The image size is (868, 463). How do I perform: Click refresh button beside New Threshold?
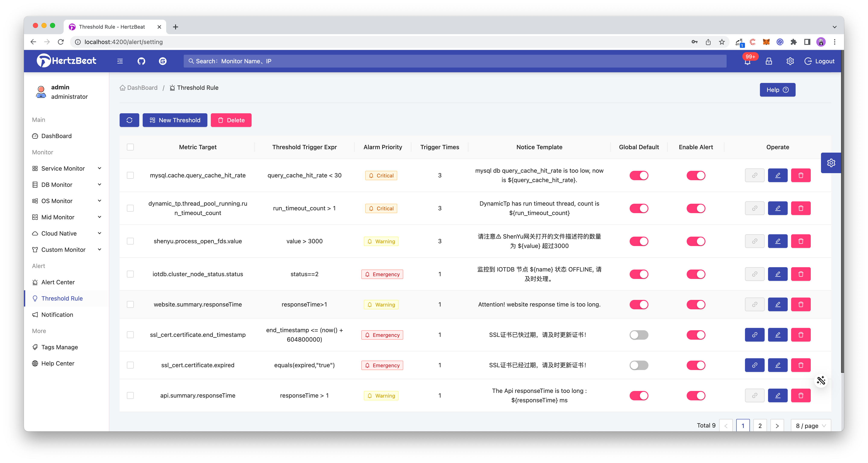[x=129, y=120]
